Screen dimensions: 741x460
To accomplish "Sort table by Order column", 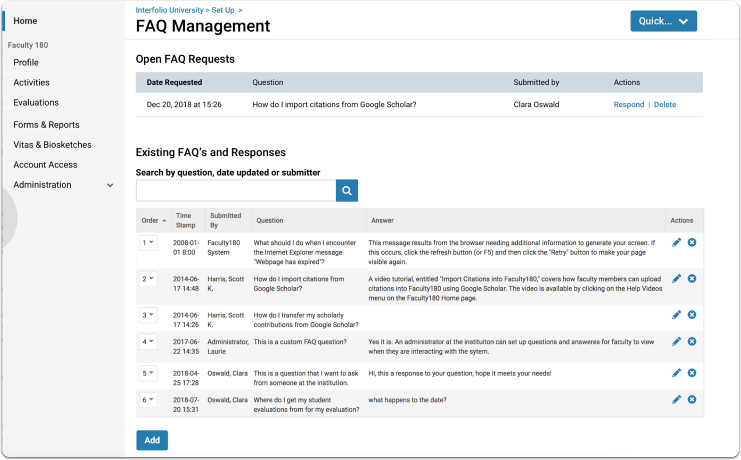I will click(154, 221).
